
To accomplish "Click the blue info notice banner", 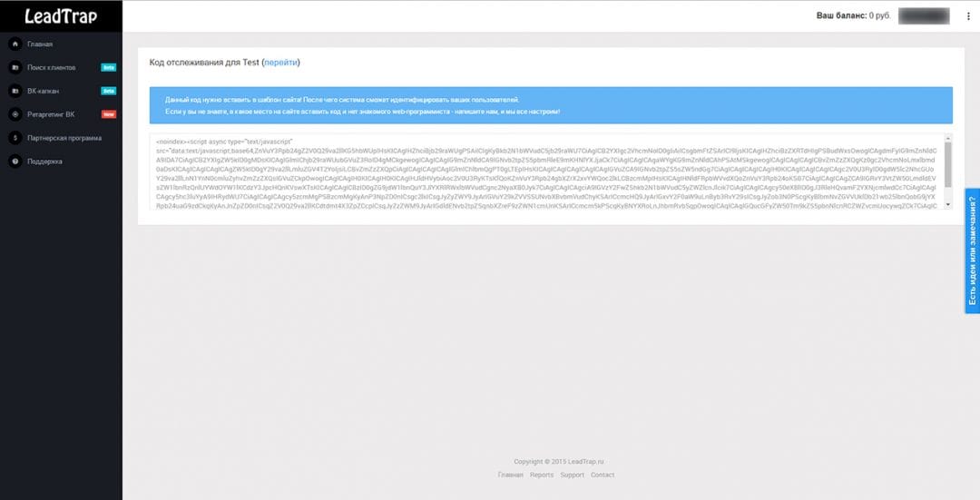I will pyautogui.click(x=551, y=105).
